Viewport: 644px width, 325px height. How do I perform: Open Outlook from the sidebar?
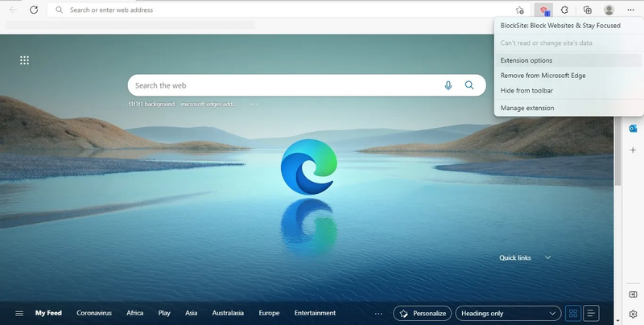click(633, 129)
